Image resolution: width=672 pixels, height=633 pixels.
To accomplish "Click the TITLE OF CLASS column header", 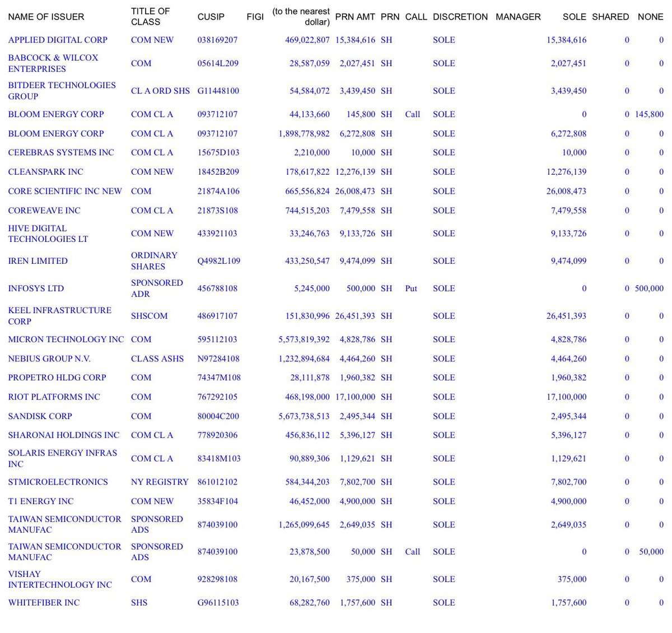I will tap(151, 17).
